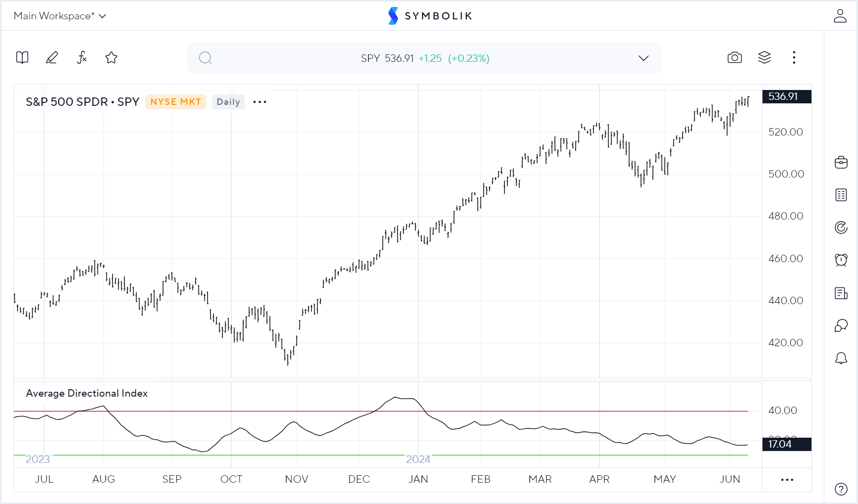Click the star favorites icon
Viewport: 858px width, 504px height.
[x=111, y=58]
